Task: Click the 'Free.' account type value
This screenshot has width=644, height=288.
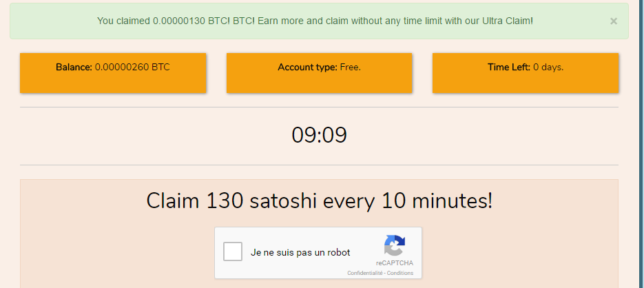Action: click(x=351, y=68)
